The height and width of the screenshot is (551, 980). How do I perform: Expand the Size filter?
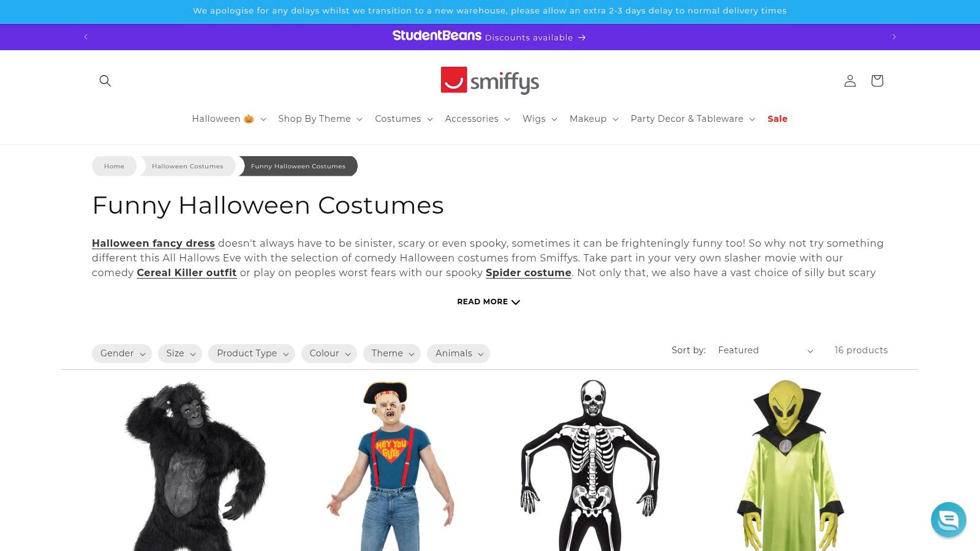(180, 353)
